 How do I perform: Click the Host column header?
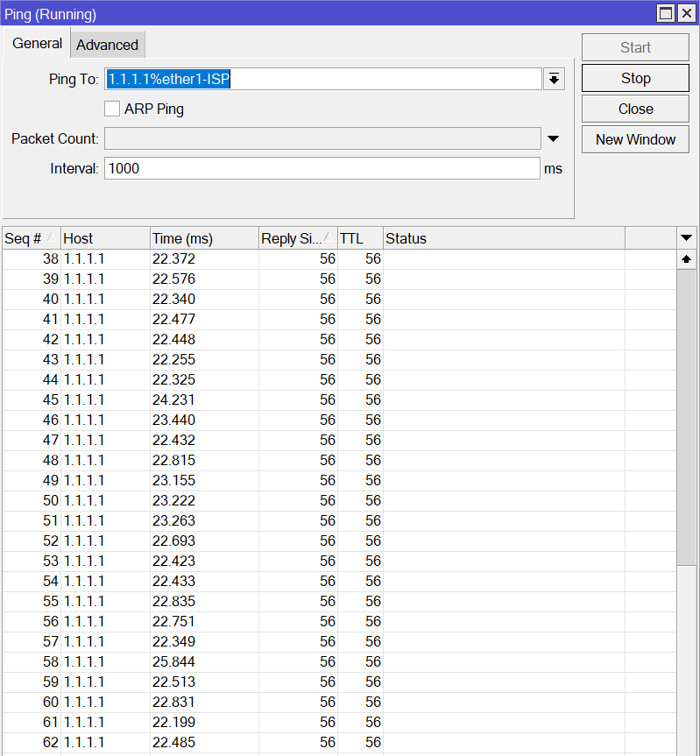(x=105, y=238)
